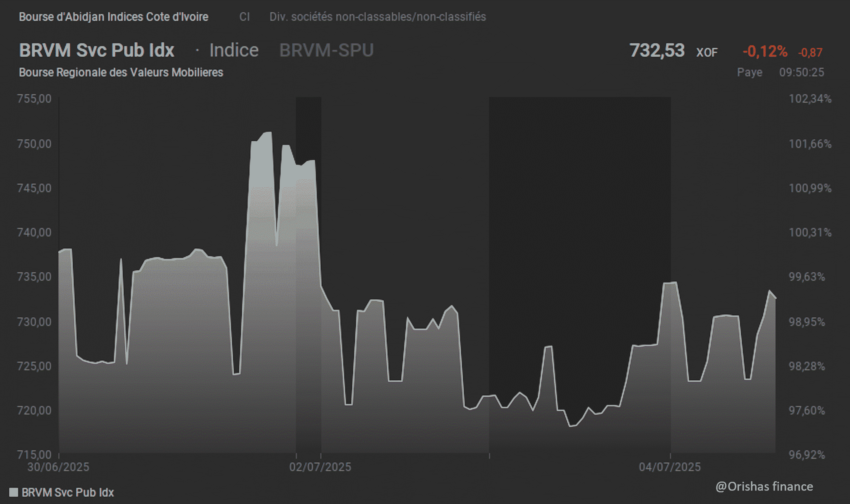The height and width of the screenshot is (504, 850).
Task: Click the 96,92% percent axis label
Action: (x=807, y=454)
